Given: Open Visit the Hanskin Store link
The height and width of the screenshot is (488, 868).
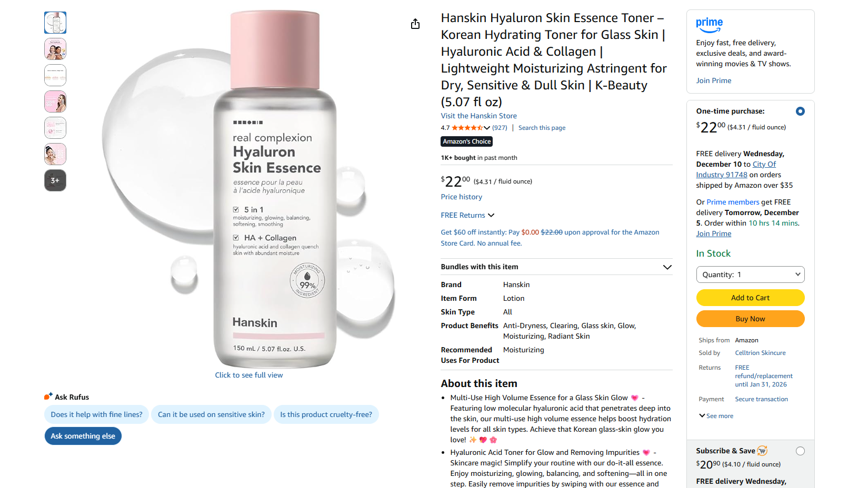Looking at the screenshot, I should [x=478, y=116].
